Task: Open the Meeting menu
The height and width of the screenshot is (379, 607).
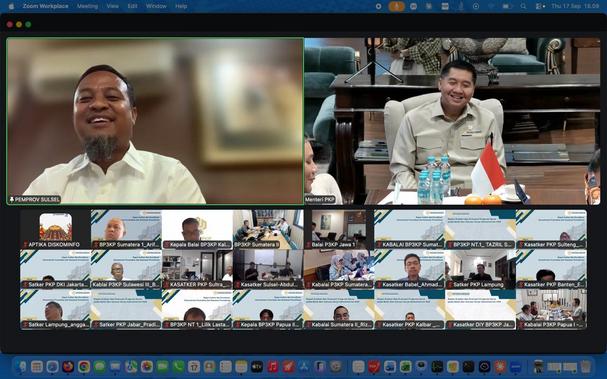Action: [x=87, y=6]
